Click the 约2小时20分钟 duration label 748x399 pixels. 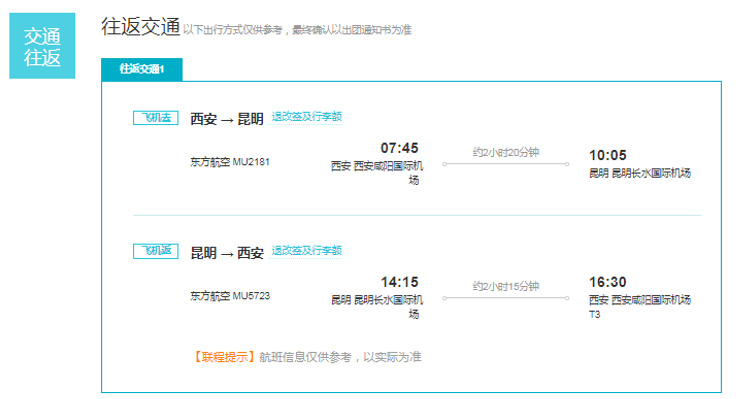point(506,152)
